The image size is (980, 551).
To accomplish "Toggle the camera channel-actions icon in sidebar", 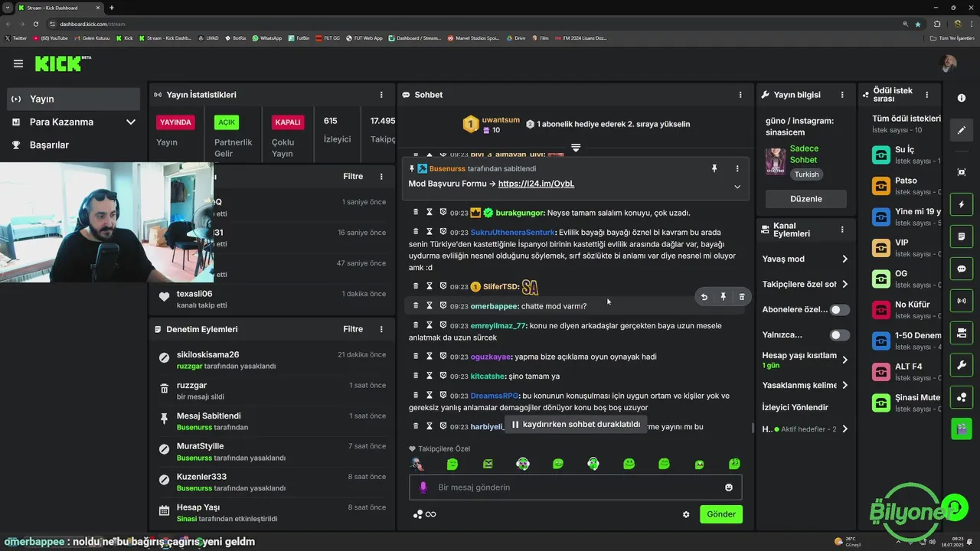I will [x=962, y=333].
